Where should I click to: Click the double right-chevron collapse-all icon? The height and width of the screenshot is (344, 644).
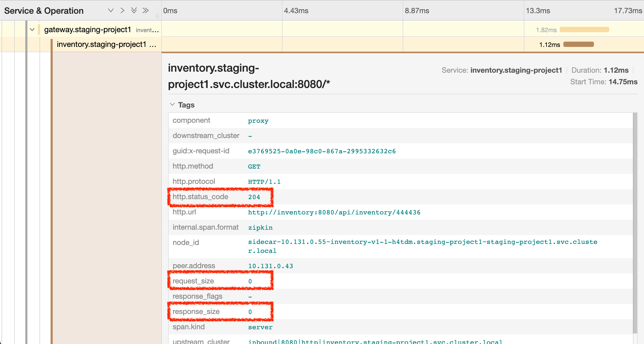[x=145, y=11]
